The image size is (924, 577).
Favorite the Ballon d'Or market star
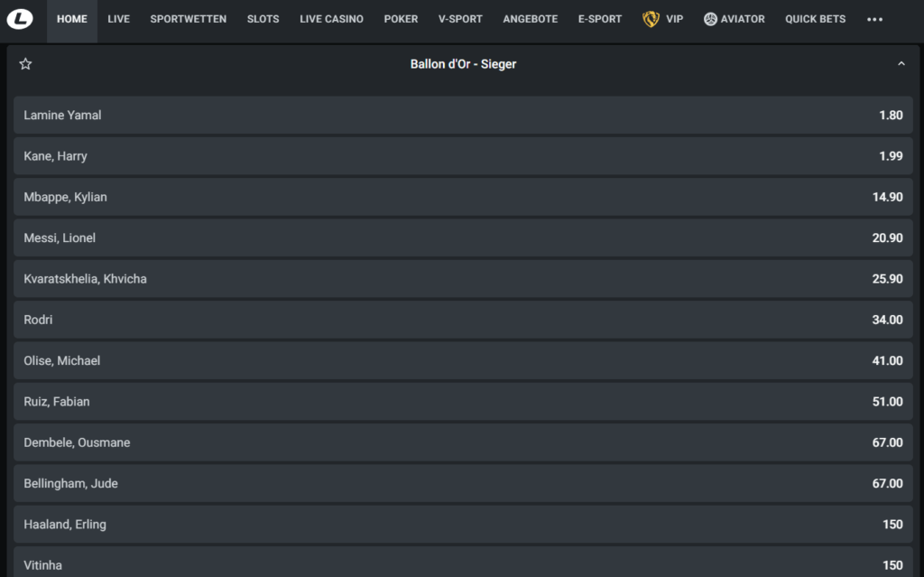click(x=25, y=64)
